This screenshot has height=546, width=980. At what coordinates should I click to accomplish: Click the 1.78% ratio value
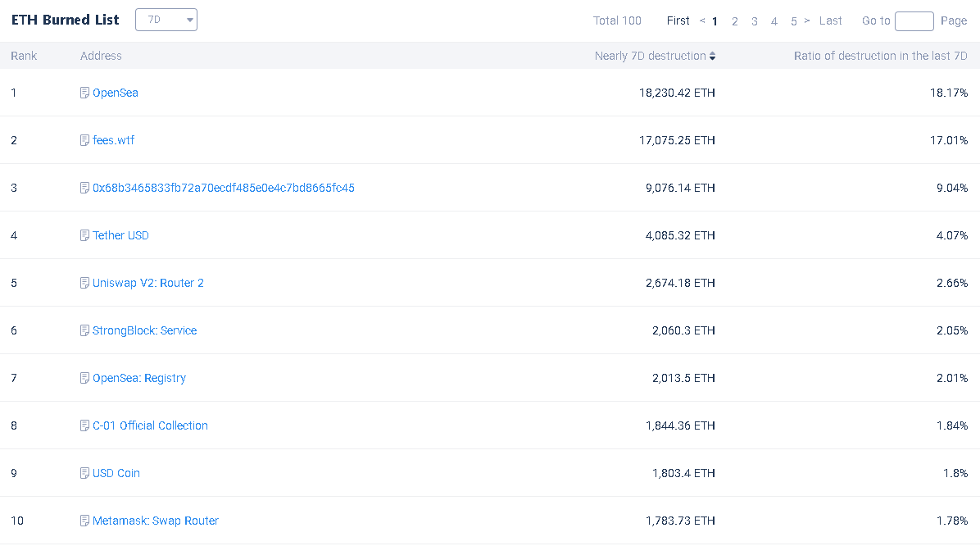(x=952, y=521)
